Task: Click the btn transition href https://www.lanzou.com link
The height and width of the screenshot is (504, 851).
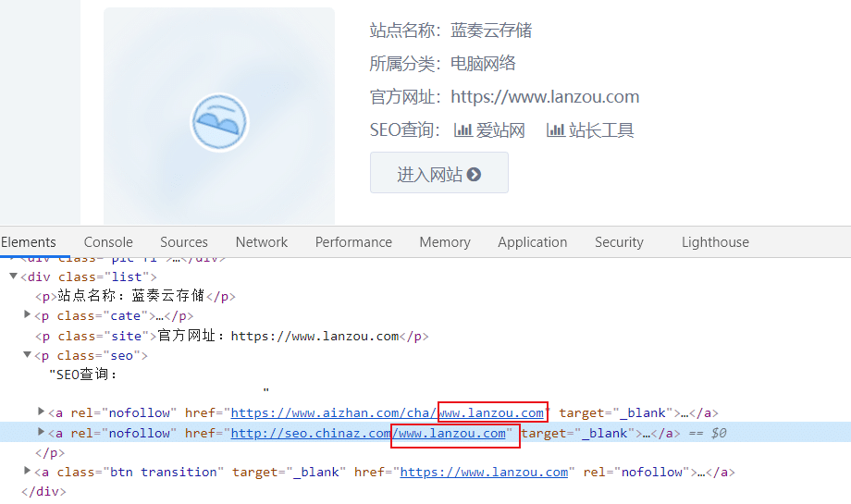Action: tap(483, 472)
